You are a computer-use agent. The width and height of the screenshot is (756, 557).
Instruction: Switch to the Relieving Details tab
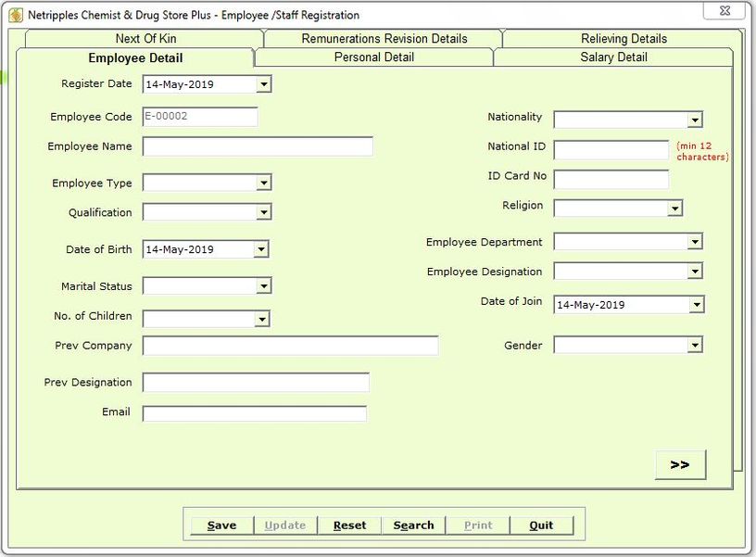[624, 39]
